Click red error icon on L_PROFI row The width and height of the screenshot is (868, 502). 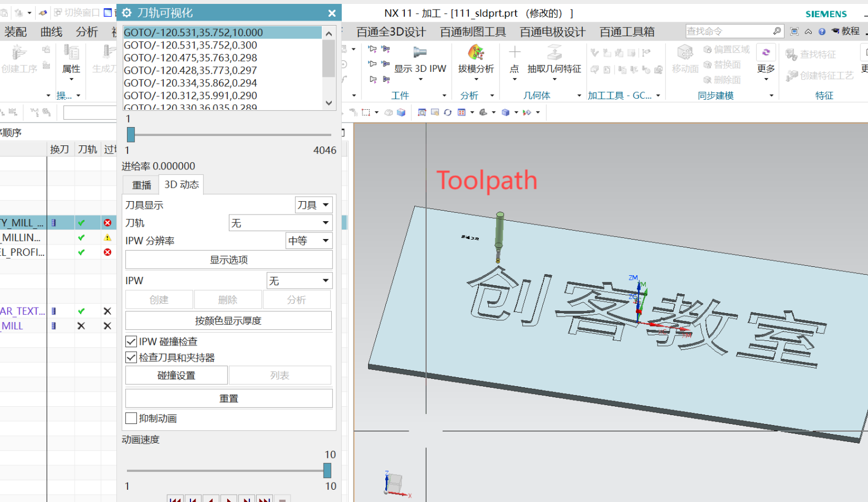tap(107, 252)
